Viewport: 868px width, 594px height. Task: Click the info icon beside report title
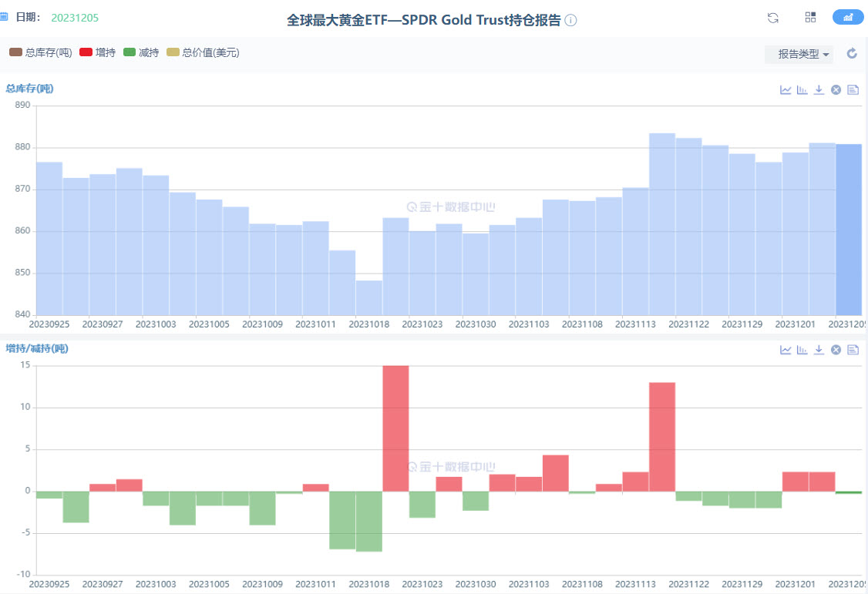tap(570, 20)
